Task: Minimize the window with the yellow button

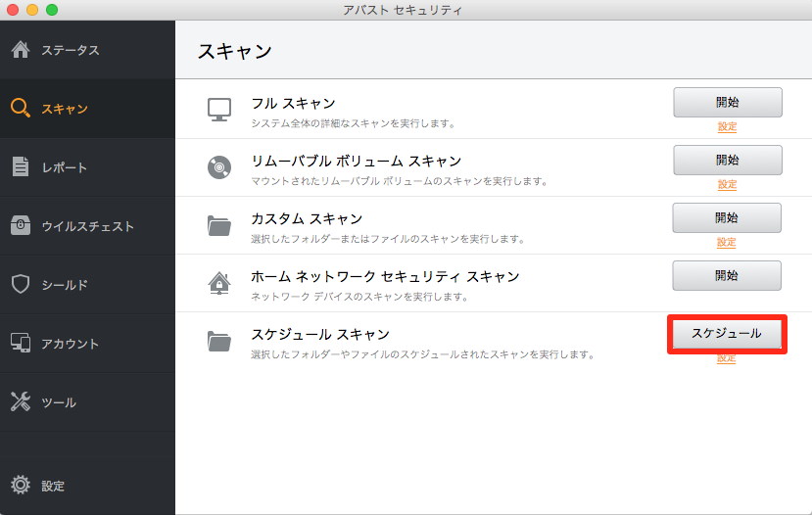Action: (32, 10)
